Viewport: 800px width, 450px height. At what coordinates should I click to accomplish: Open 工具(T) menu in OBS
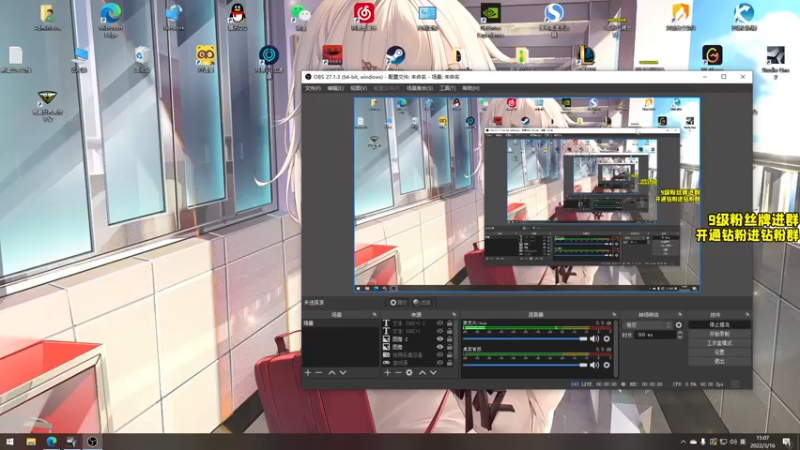[x=447, y=88]
